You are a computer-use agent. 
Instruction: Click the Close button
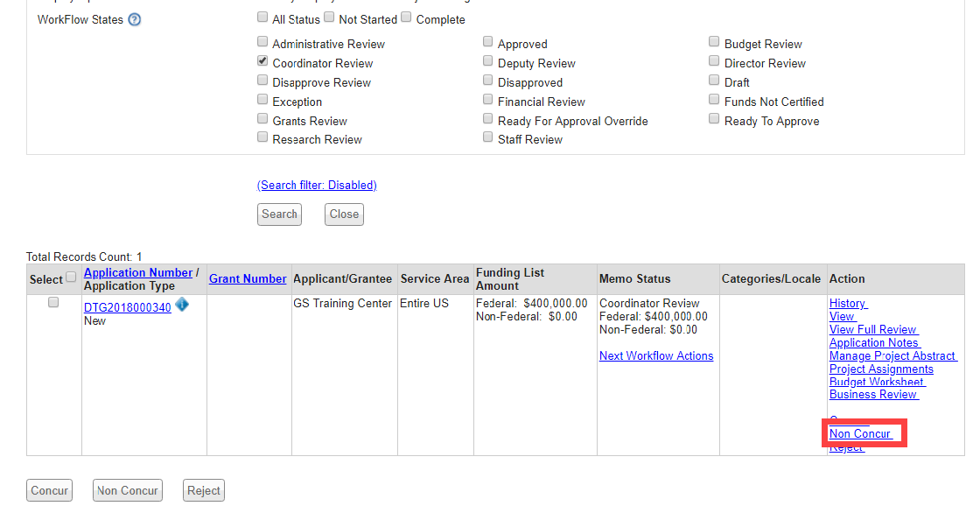344,214
